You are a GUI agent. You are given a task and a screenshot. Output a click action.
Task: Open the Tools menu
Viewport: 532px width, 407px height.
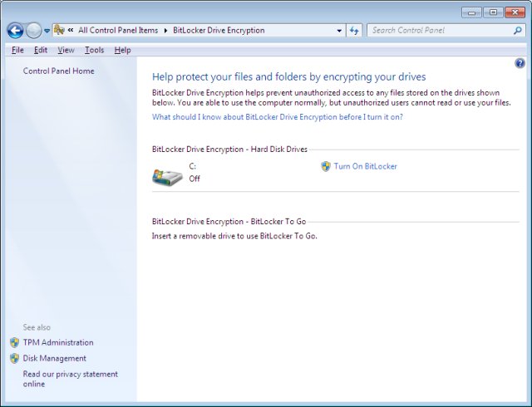(94, 50)
